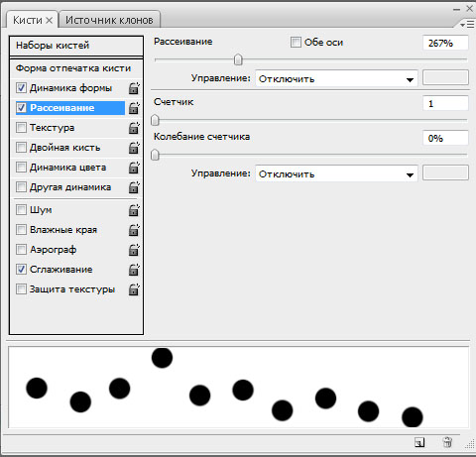This screenshot has height=457, width=476.
Task: Minimize the brushes panel
Action: coord(457,10)
